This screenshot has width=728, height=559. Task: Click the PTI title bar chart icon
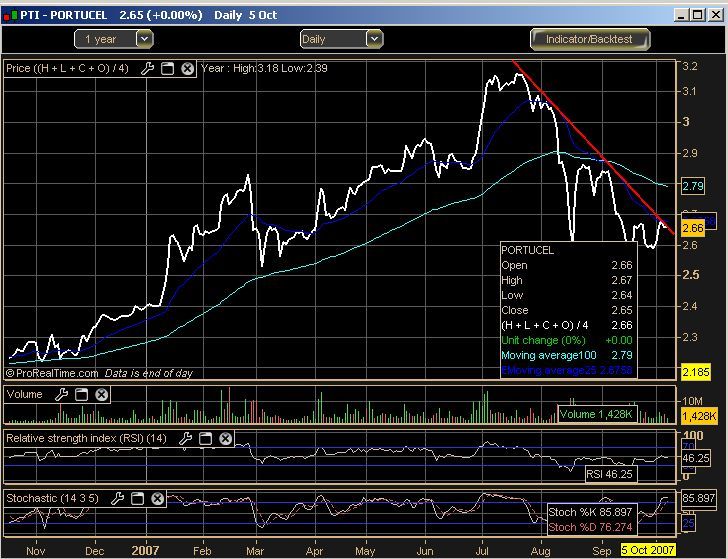[x=10, y=15]
